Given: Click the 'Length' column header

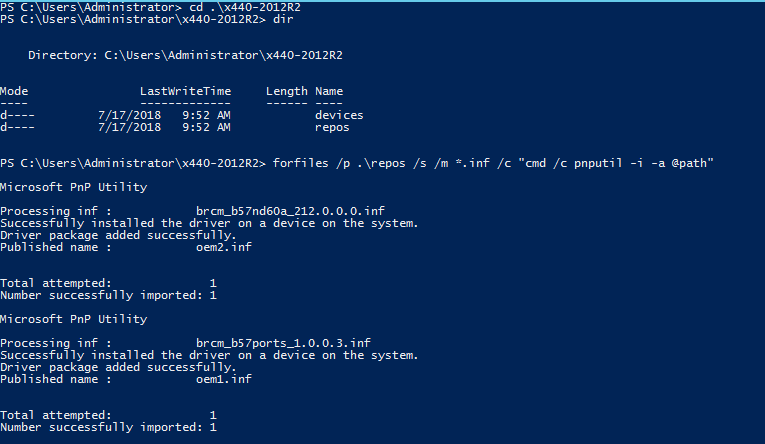Looking at the screenshot, I should [287, 91].
